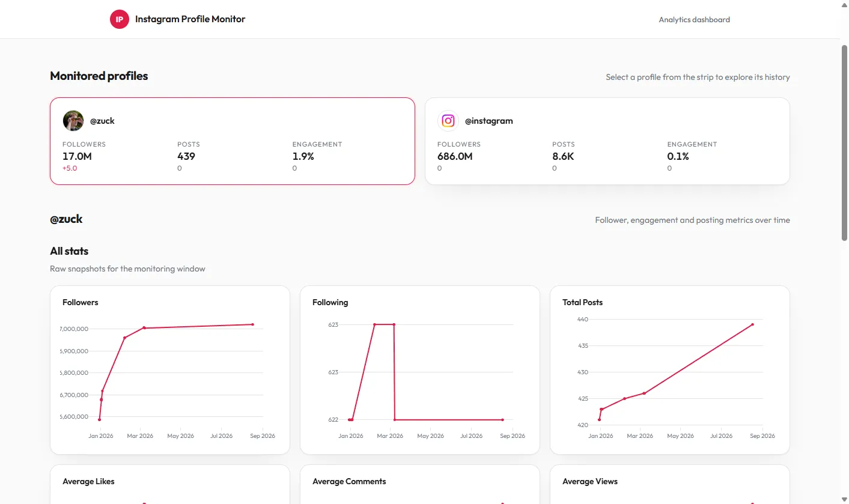Click the Followers chart's last data point
Screen dimensions: 849x504
coord(252,324)
